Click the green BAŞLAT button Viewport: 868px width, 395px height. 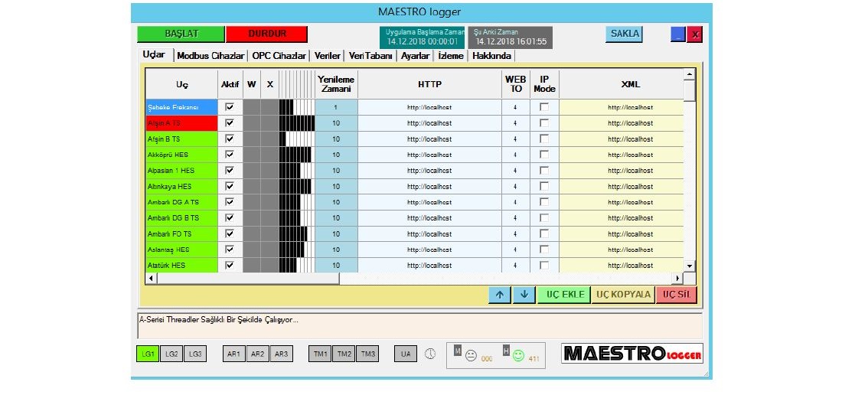click(181, 34)
